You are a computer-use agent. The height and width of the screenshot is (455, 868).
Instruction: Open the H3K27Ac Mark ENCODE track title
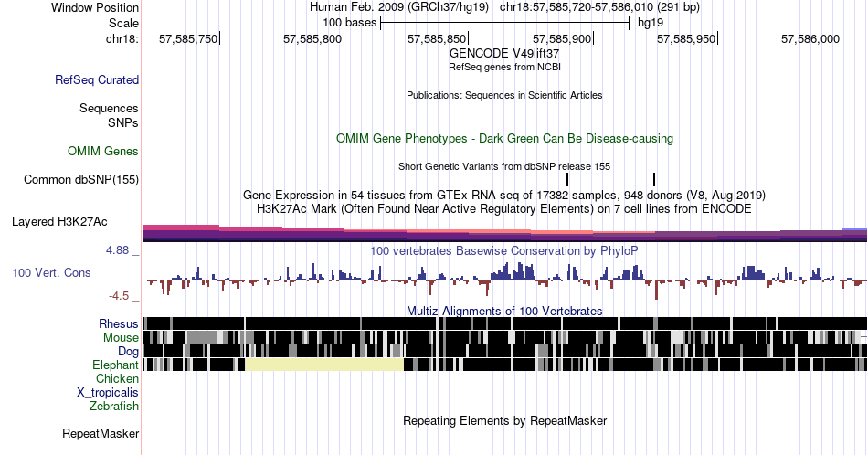coord(504,208)
